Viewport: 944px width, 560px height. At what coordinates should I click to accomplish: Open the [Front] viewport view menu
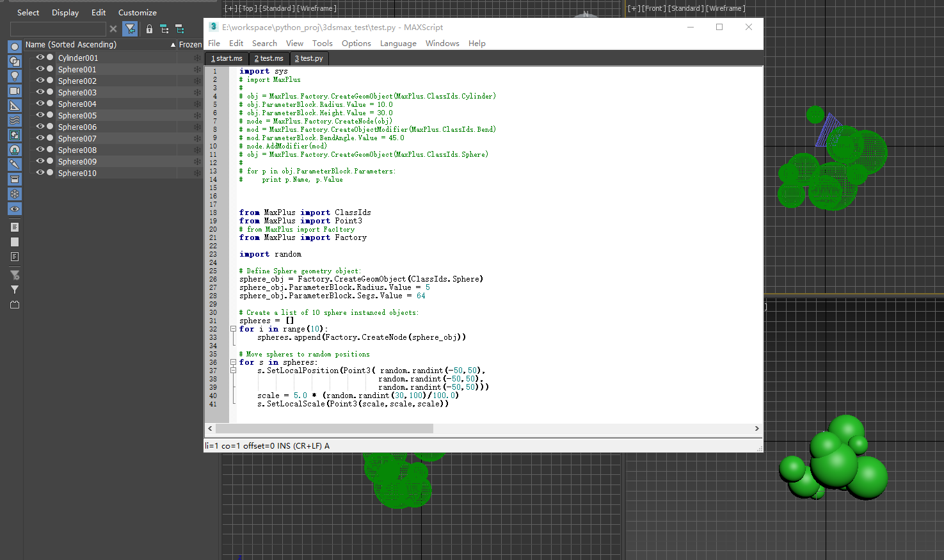[x=653, y=8]
